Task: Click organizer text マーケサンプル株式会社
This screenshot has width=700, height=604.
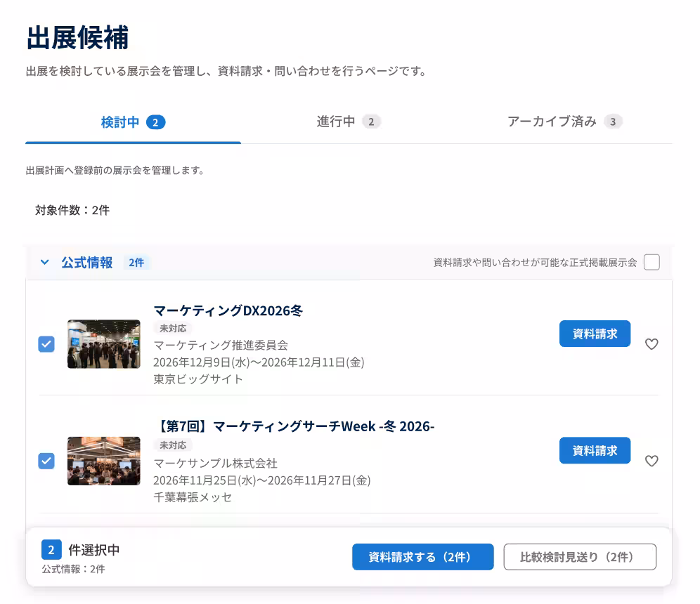Action: click(216, 464)
